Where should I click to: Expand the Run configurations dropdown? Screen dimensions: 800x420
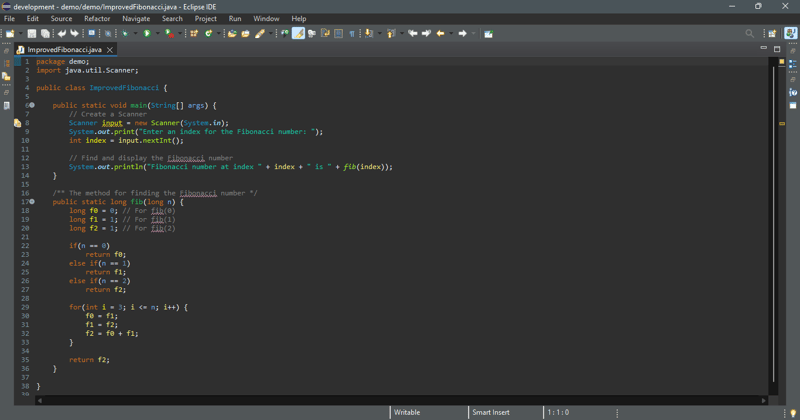(158, 34)
